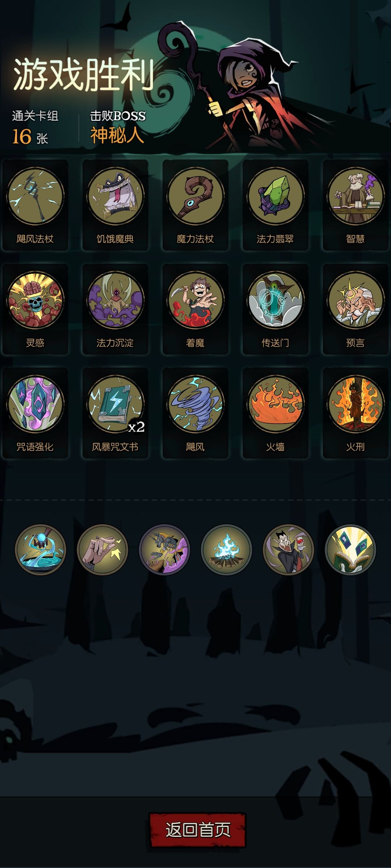This screenshot has height=868, width=391.
Task: Select the 飓风法杖 staff card
Action: coord(35,205)
